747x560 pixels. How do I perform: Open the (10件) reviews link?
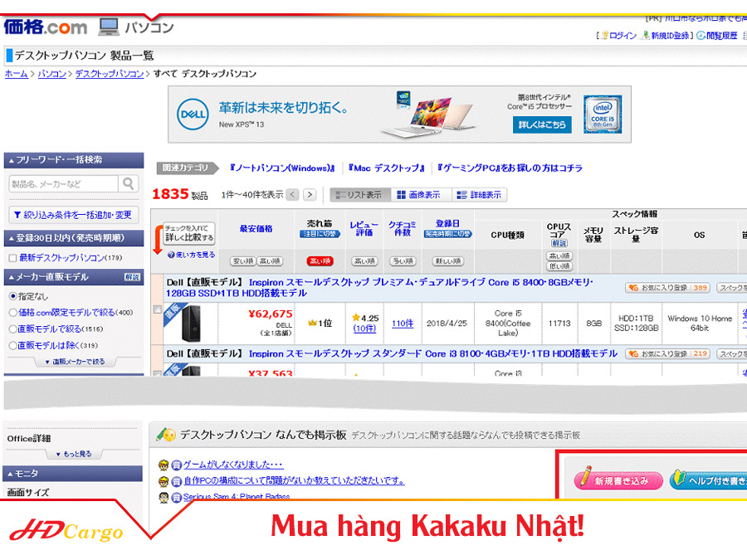point(364,329)
